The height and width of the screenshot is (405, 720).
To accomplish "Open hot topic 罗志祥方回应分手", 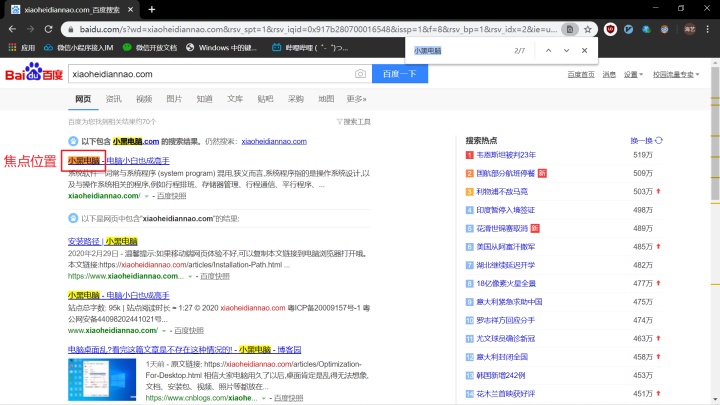I will (506, 320).
